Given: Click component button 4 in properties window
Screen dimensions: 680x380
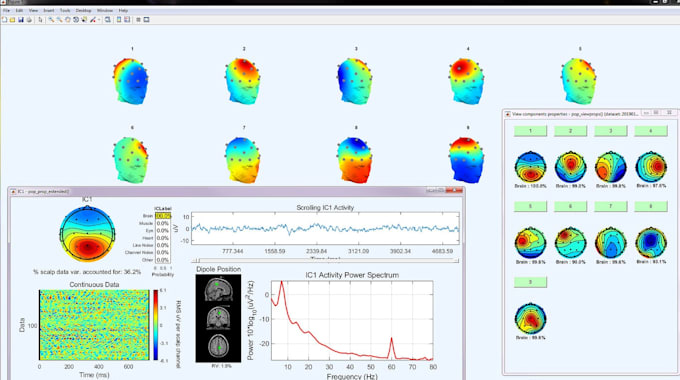Looking at the screenshot, I should coord(651,131).
